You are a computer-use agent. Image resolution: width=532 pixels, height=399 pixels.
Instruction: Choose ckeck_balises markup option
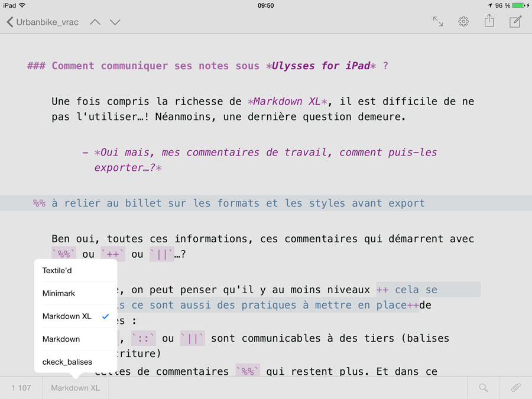pyautogui.click(x=76, y=362)
